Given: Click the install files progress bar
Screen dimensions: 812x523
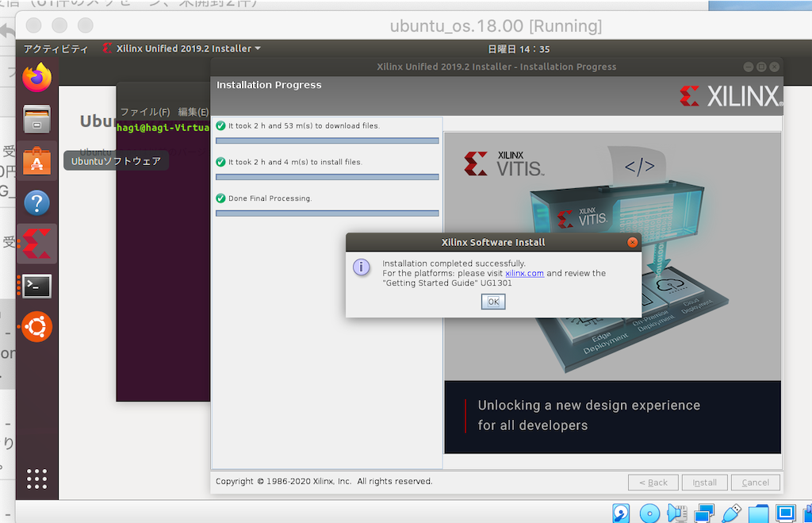Looking at the screenshot, I should [x=327, y=177].
